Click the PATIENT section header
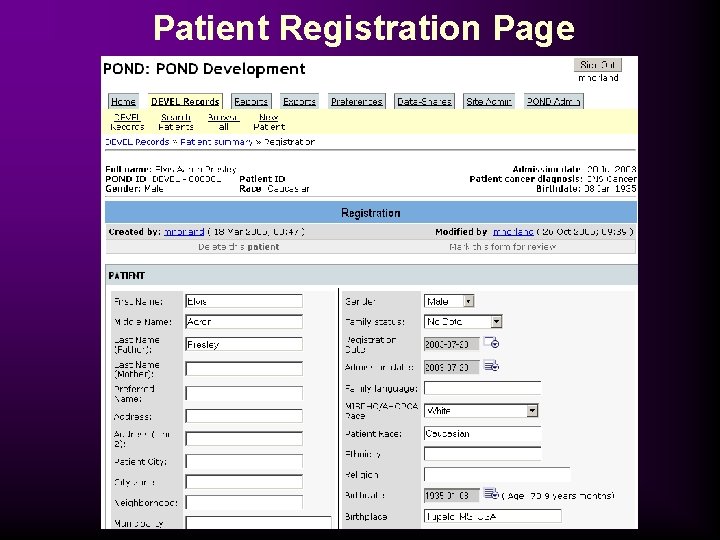 (371, 276)
